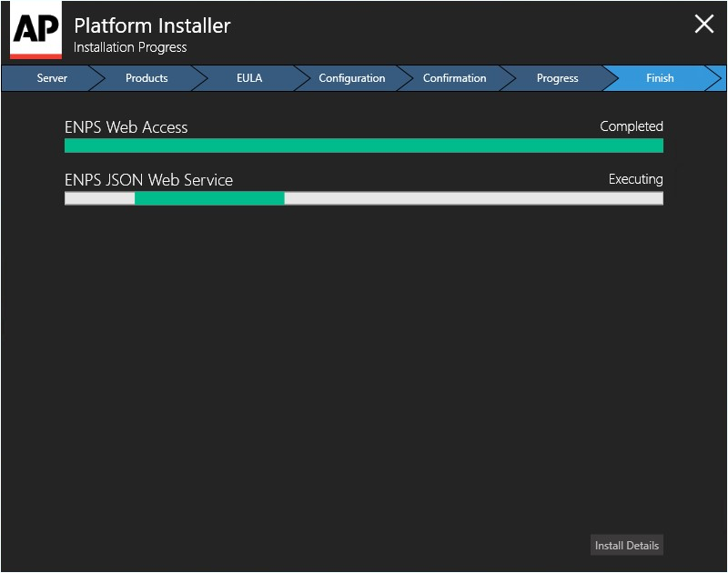Click the ENPS JSON Web Service progress bar
This screenshot has width=728, height=573.
tap(364, 198)
